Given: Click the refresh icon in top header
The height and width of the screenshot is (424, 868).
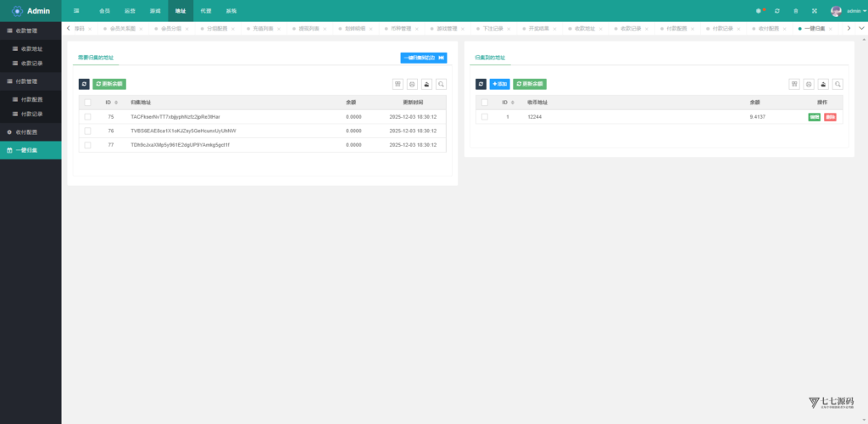Looking at the screenshot, I should click(776, 10).
